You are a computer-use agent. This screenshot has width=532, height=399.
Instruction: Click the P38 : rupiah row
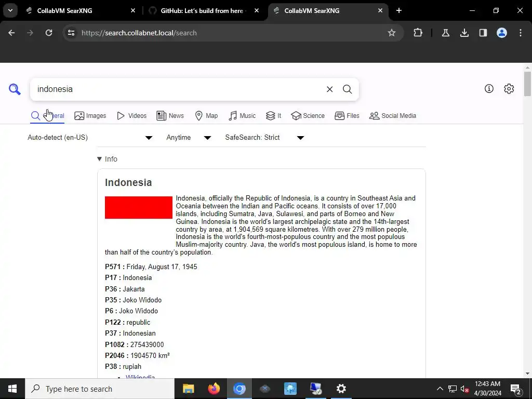123,366
